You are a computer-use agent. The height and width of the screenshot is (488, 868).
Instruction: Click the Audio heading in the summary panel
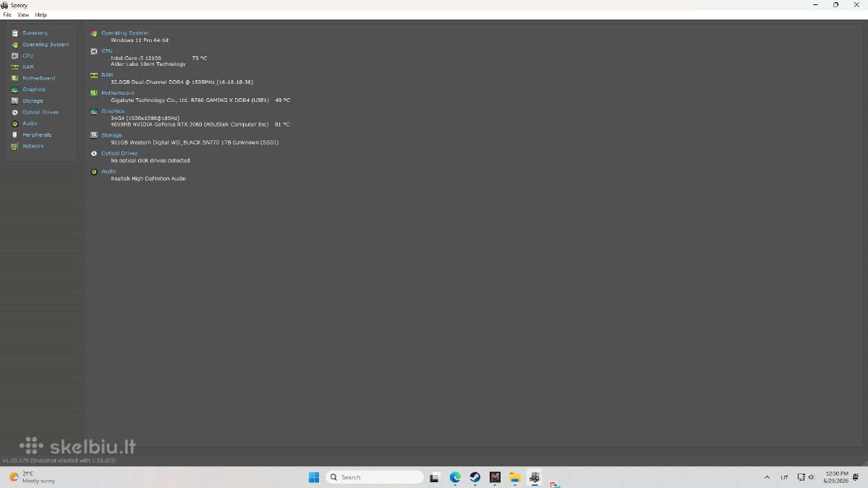(x=109, y=171)
